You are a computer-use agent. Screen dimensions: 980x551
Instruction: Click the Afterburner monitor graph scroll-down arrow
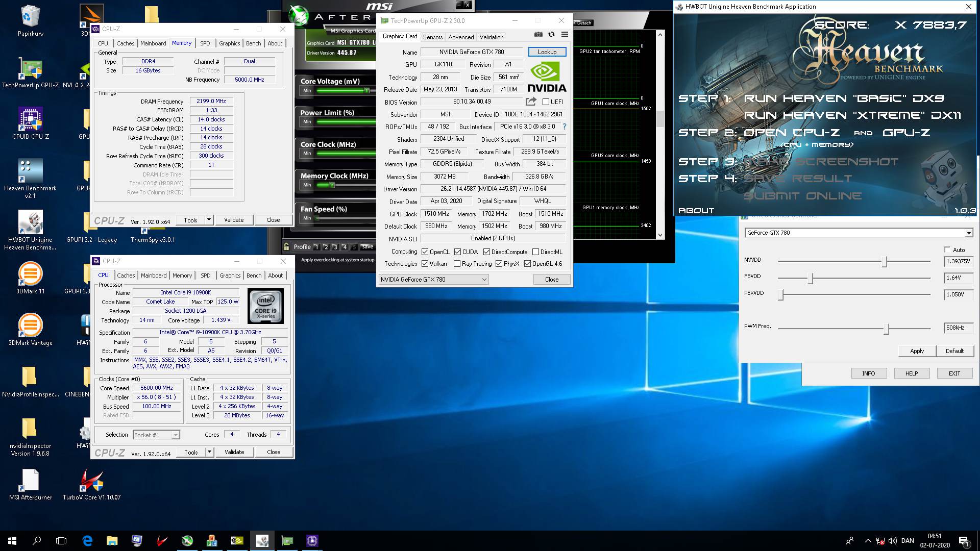[x=660, y=235]
